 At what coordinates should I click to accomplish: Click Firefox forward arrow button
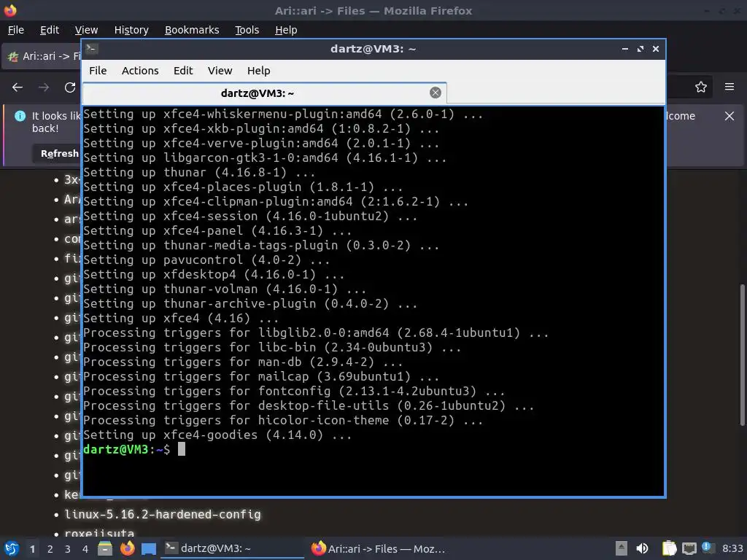point(44,87)
